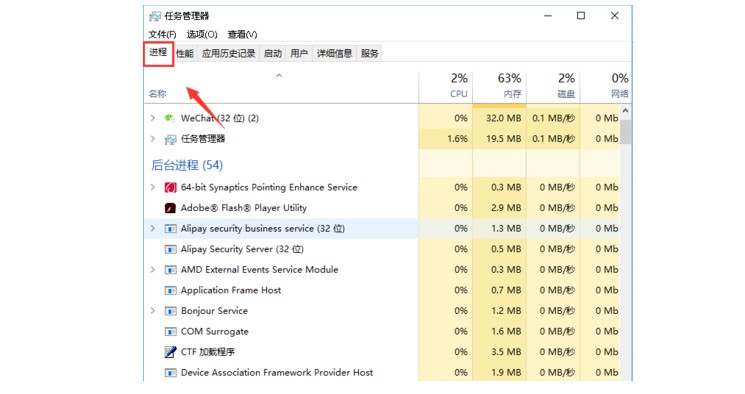The width and height of the screenshot is (745, 394).
Task: Click the Bonjour Service icon
Action: [170, 311]
